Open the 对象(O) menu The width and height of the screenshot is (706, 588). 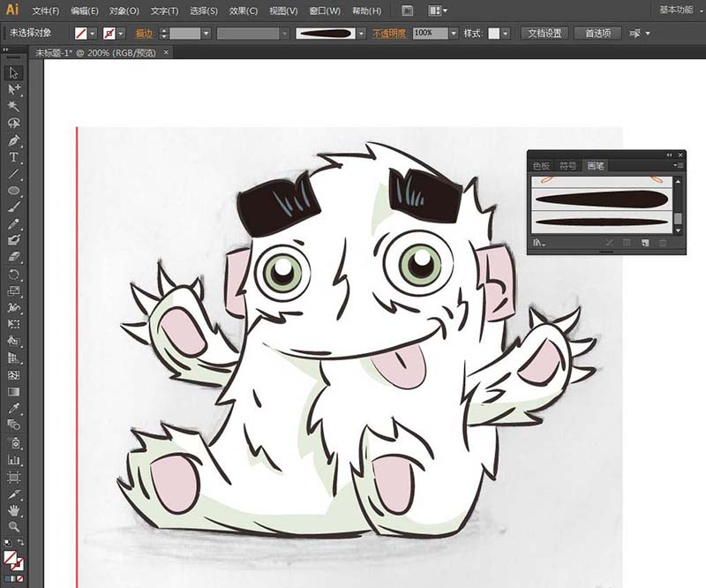click(124, 11)
